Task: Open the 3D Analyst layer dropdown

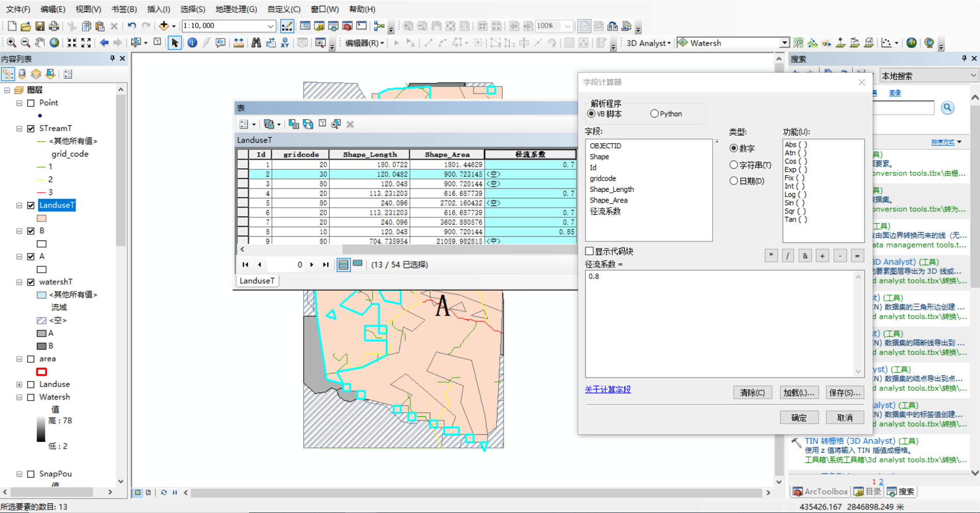Action: coord(784,43)
